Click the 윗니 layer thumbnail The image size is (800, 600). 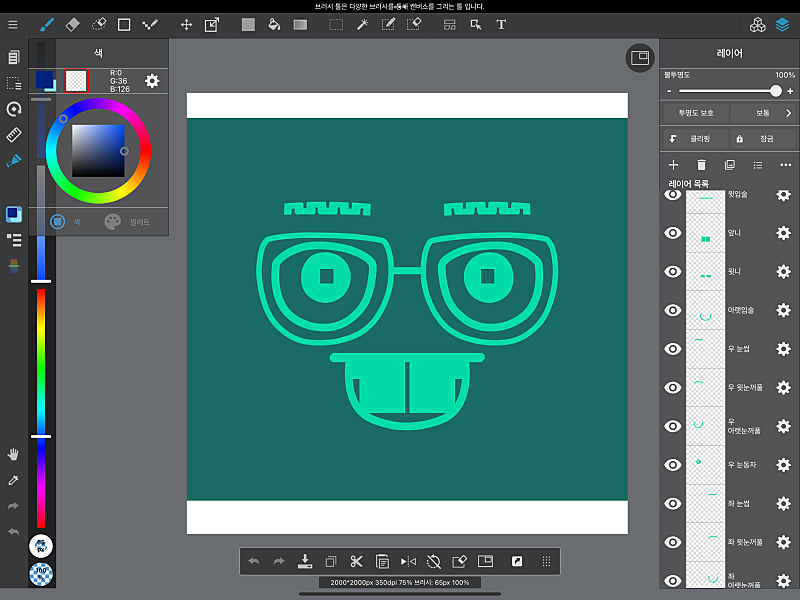706,272
